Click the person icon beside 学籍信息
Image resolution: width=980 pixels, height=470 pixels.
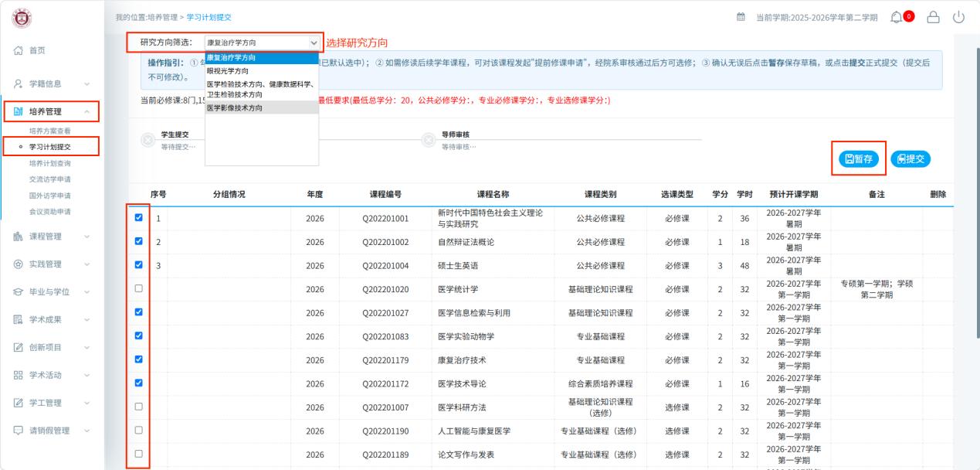pyautogui.click(x=16, y=83)
